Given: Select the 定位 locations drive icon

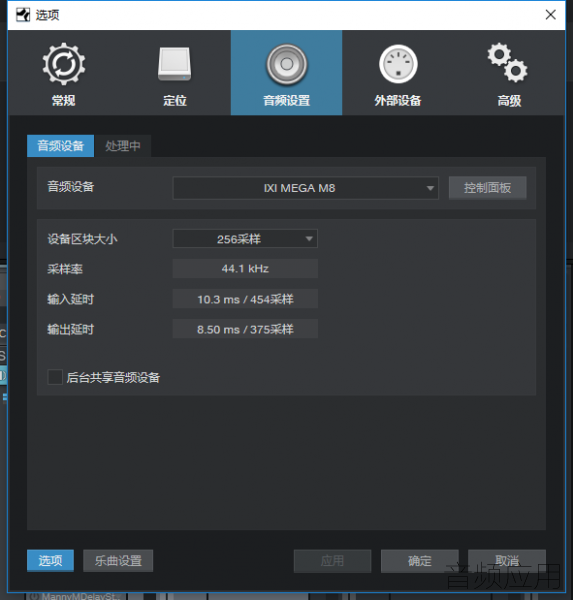Looking at the screenshot, I should tap(175, 64).
